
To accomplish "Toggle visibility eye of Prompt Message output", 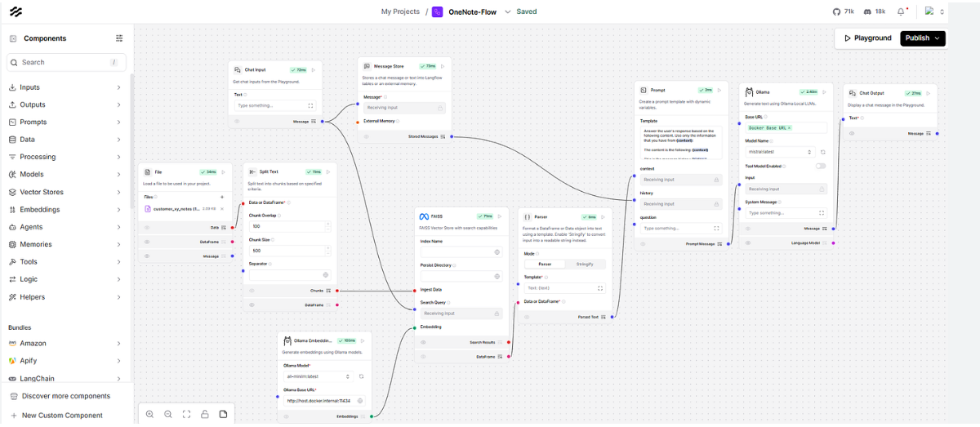I will click(x=644, y=243).
